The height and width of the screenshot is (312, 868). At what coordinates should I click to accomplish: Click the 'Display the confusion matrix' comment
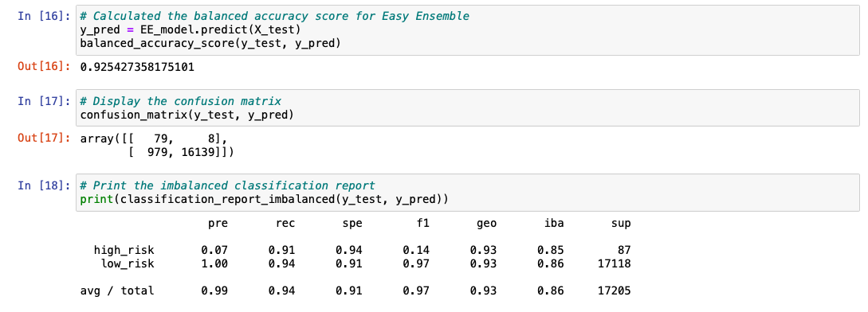(180, 101)
